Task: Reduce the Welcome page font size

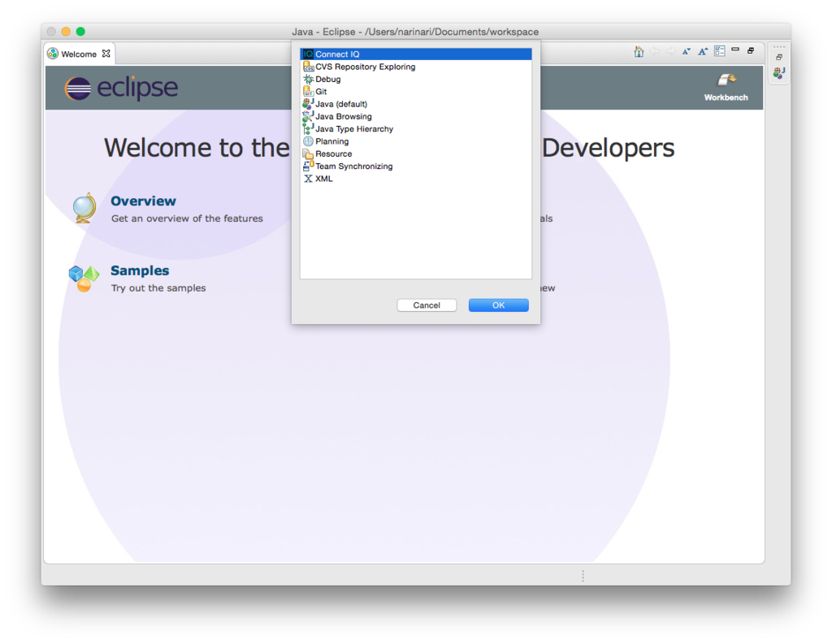Action: pos(687,51)
